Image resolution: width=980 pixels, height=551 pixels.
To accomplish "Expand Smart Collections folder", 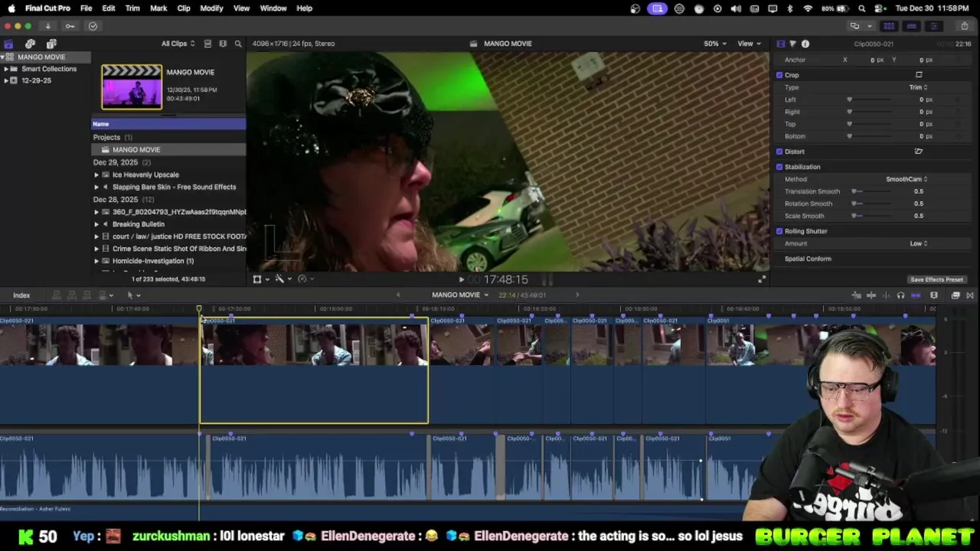I will (6, 69).
